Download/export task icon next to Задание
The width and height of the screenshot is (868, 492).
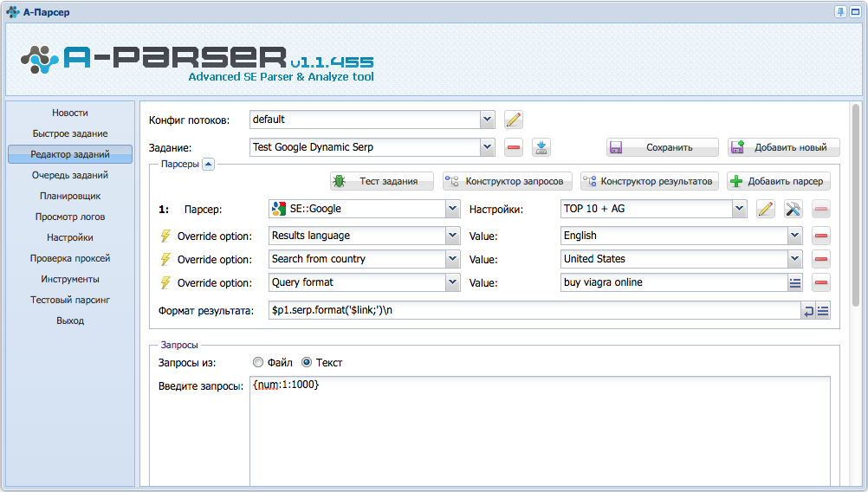(541, 147)
